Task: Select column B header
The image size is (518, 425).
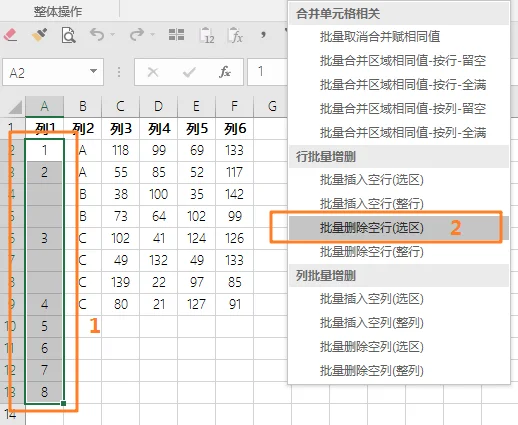Action: coord(83,106)
